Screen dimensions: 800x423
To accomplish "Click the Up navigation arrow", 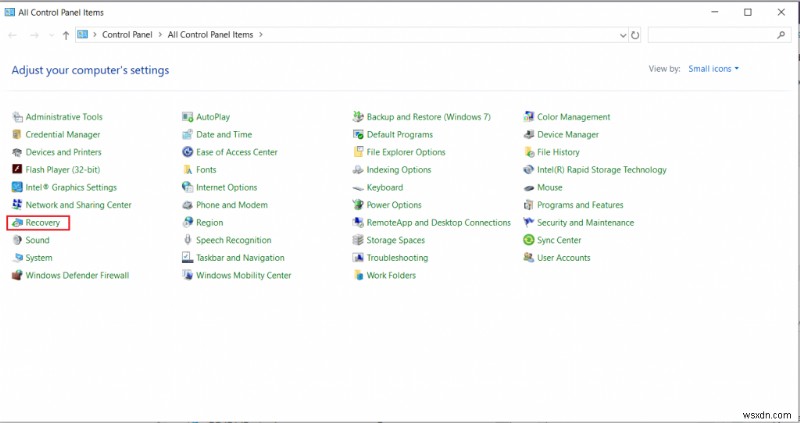I will coord(66,35).
